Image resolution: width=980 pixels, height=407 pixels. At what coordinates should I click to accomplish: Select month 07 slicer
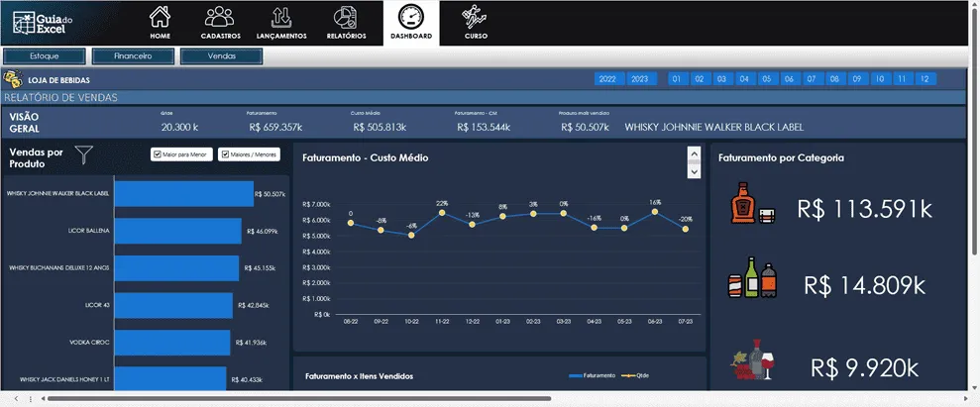click(812, 79)
